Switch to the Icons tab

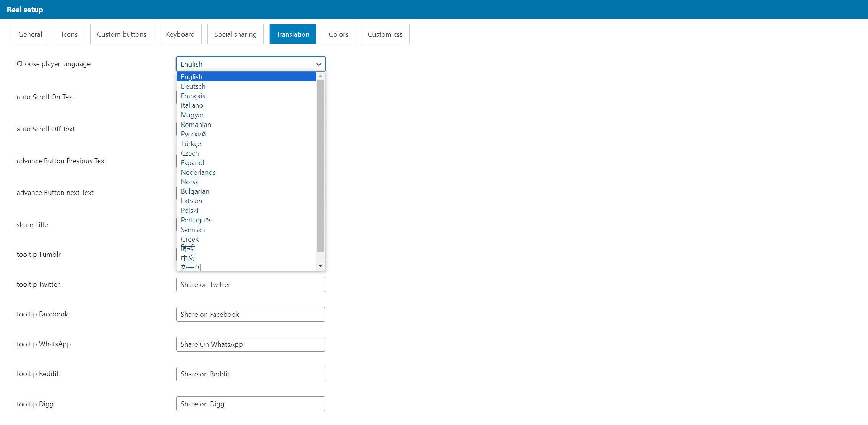[x=69, y=34]
